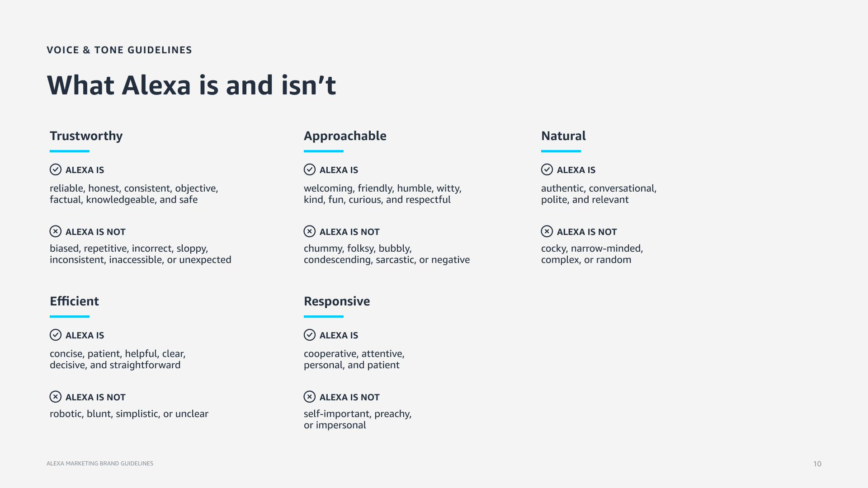The width and height of the screenshot is (868, 488).
Task: Select the Approachable heading
Action: pyautogui.click(x=345, y=136)
